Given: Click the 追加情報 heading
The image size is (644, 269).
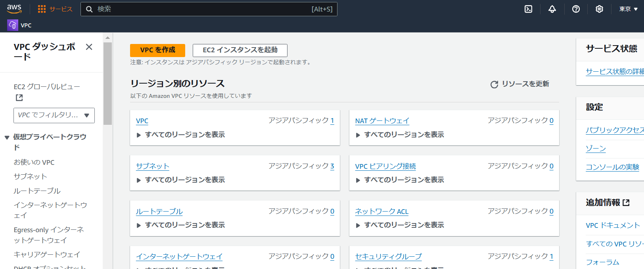Looking at the screenshot, I should point(603,202).
